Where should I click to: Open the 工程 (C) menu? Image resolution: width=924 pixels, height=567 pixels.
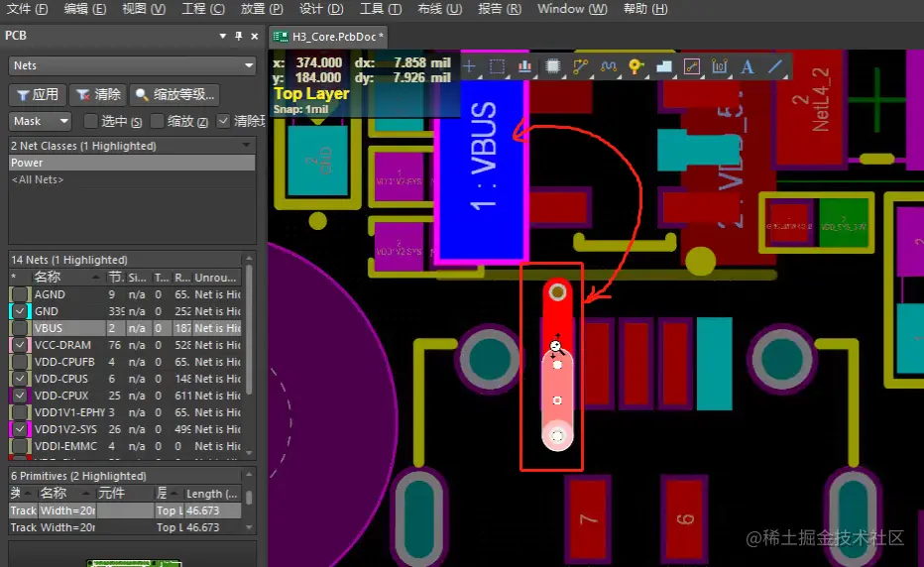point(203,9)
